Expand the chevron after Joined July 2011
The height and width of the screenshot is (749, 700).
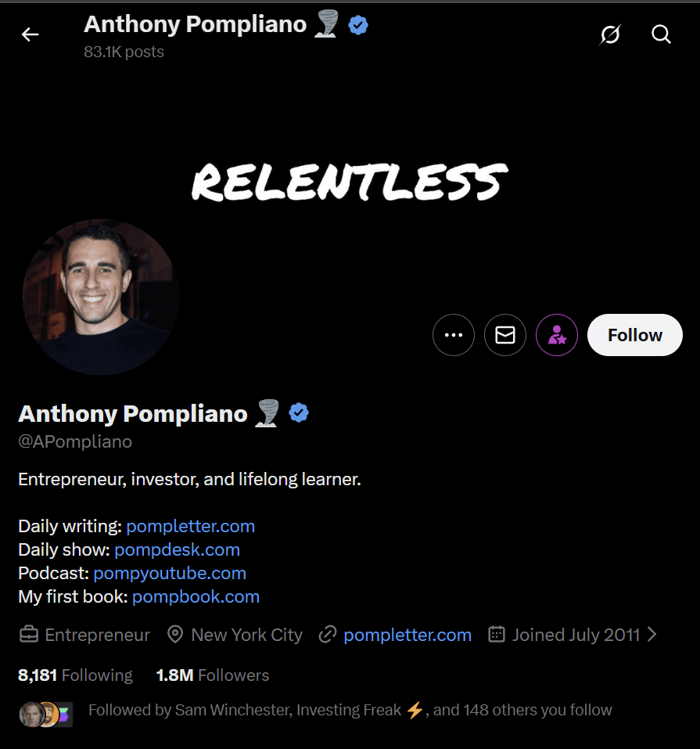652,634
